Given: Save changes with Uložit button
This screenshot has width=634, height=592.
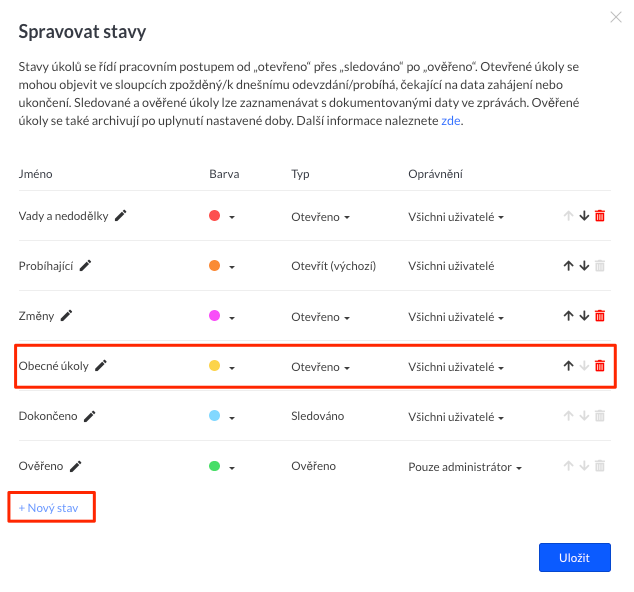Looking at the screenshot, I should click(x=575, y=558).
